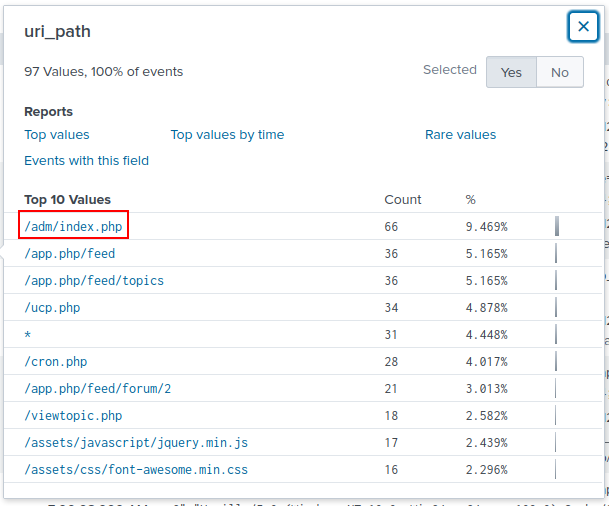
Task: Close the uri_path field dialog
Action: coord(582,27)
